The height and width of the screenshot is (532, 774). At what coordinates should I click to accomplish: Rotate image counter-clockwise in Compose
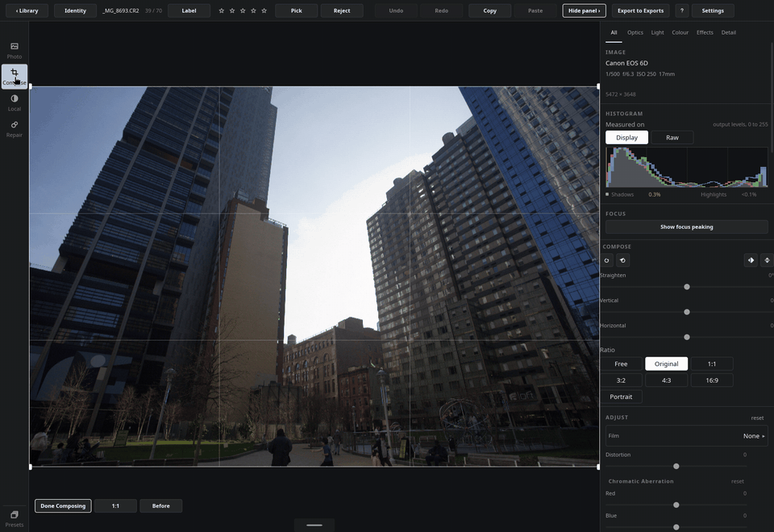(623, 260)
